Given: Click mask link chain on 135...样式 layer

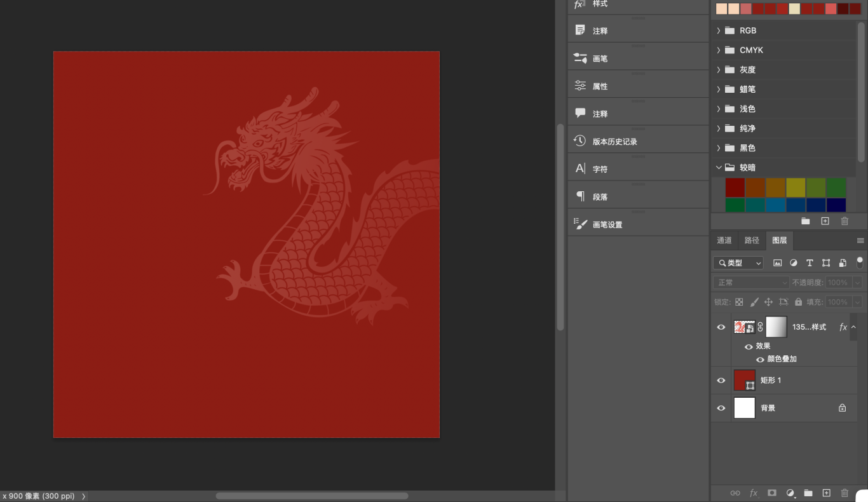Looking at the screenshot, I should tap(760, 327).
